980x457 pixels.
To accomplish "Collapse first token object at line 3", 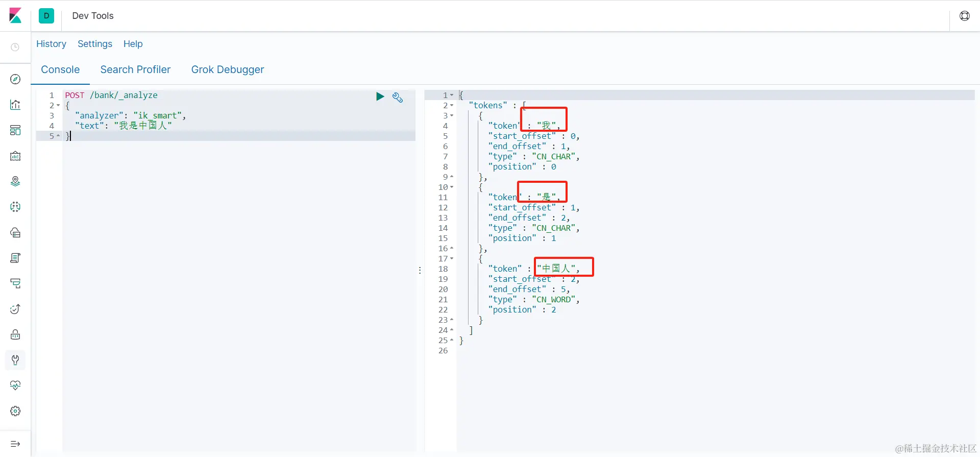I will (452, 116).
